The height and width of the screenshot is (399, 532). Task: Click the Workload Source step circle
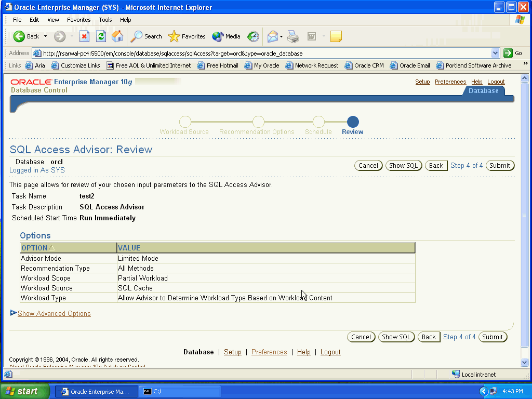pyautogui.click(x=185, y=122)
